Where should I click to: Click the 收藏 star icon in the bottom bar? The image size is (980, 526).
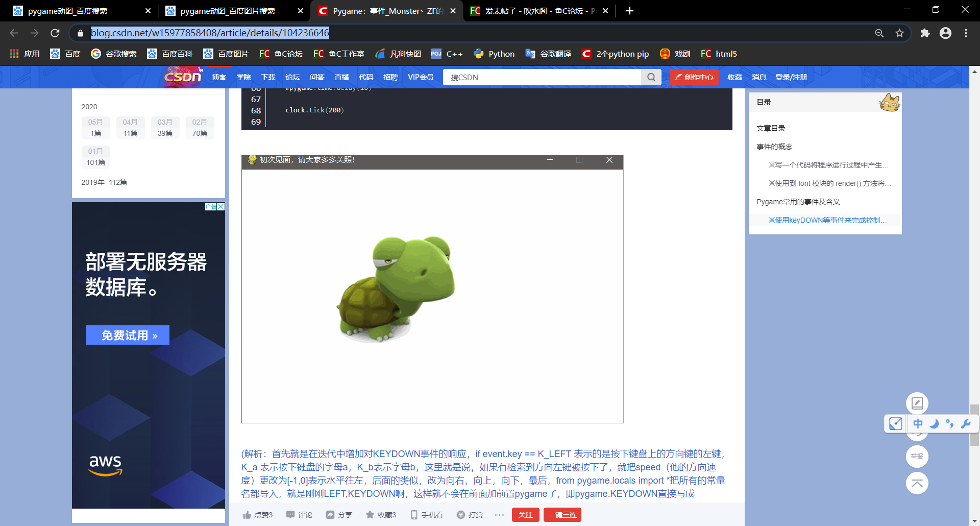370,514
